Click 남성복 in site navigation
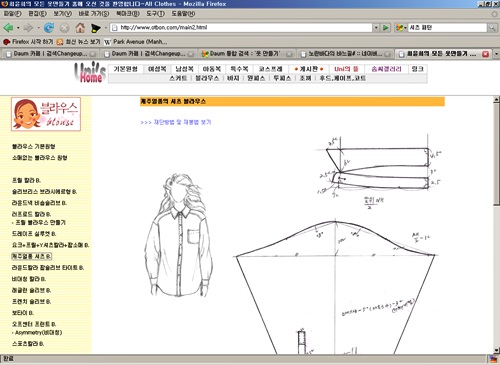This screenshot has height=365, width=500. [184, 69]
